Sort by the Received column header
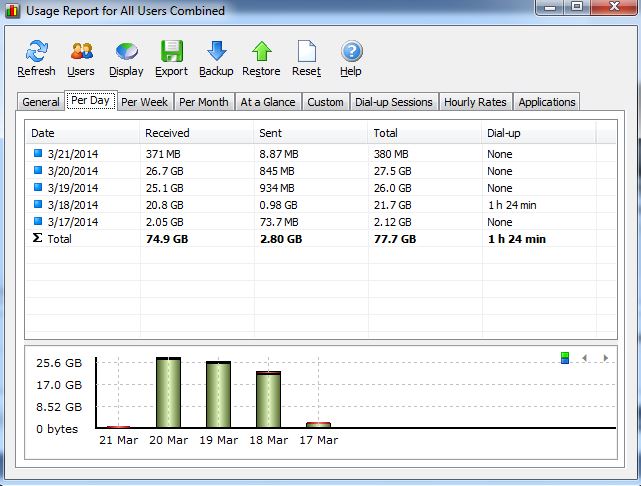Image resolution: width=641 pixels, height=486 pixels. 197,133
